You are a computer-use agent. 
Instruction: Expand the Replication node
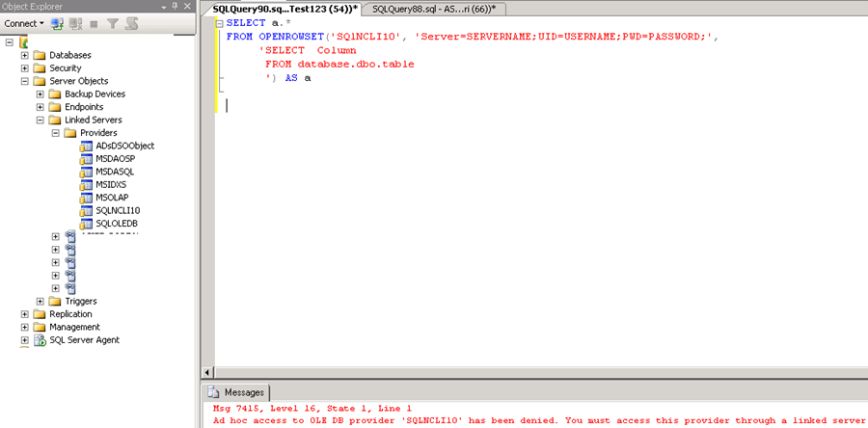click(x=24, y=314)
